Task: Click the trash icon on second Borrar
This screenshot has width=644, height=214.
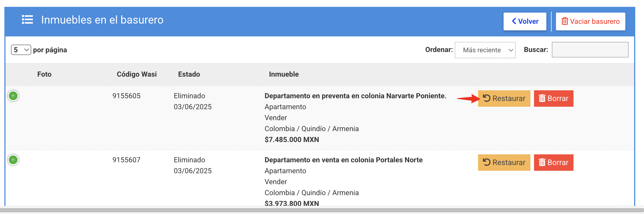Action: (542, 163)
